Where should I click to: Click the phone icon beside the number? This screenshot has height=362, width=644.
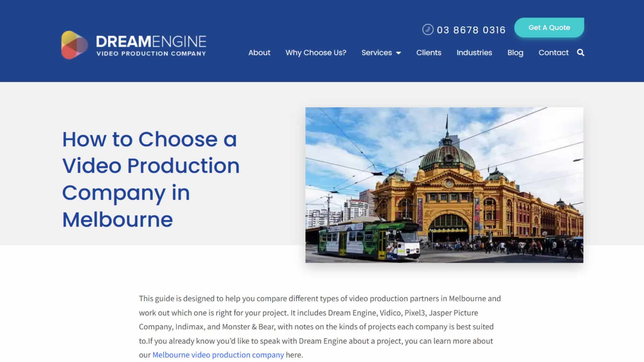pyautogui.click(x=428, y=29)
